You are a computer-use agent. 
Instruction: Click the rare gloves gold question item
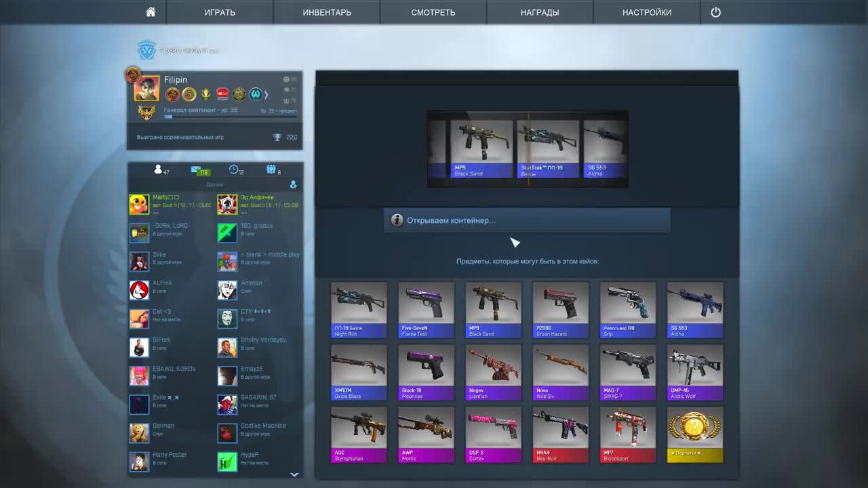pos(695,434)
